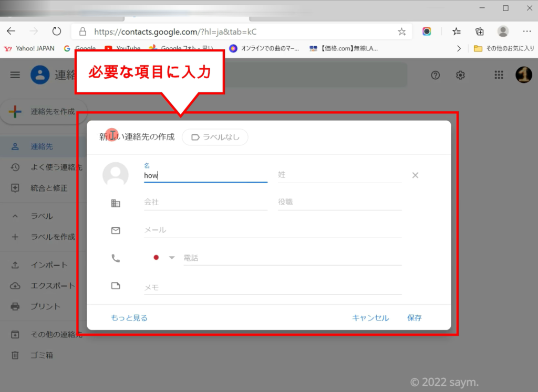Screen dimensions: 538x392
Task: Click the キャンセル button
Action: [370, 318]
